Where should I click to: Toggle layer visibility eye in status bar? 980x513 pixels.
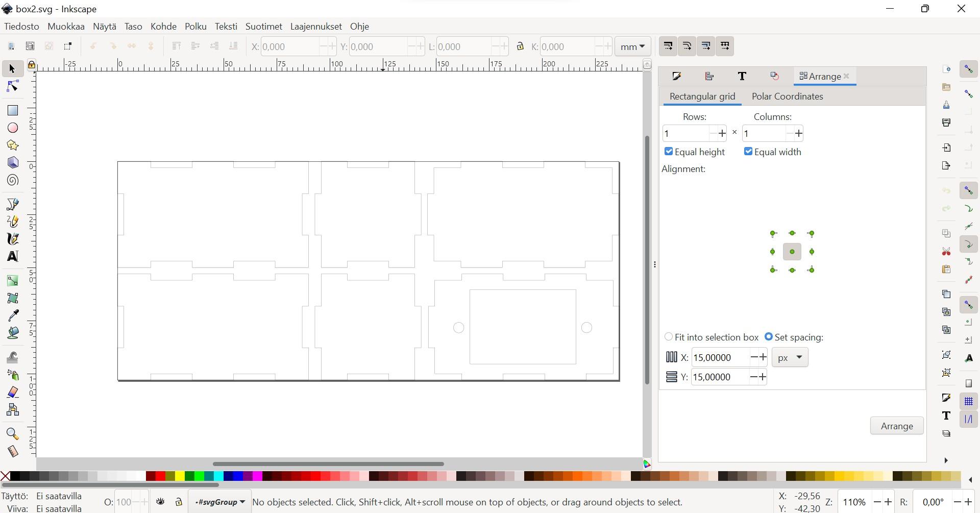click(160, 502)
